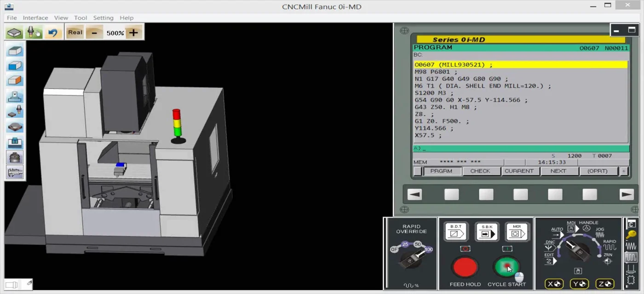
Task: Set rapid override to 25 percent
Action: coord(405,244)
